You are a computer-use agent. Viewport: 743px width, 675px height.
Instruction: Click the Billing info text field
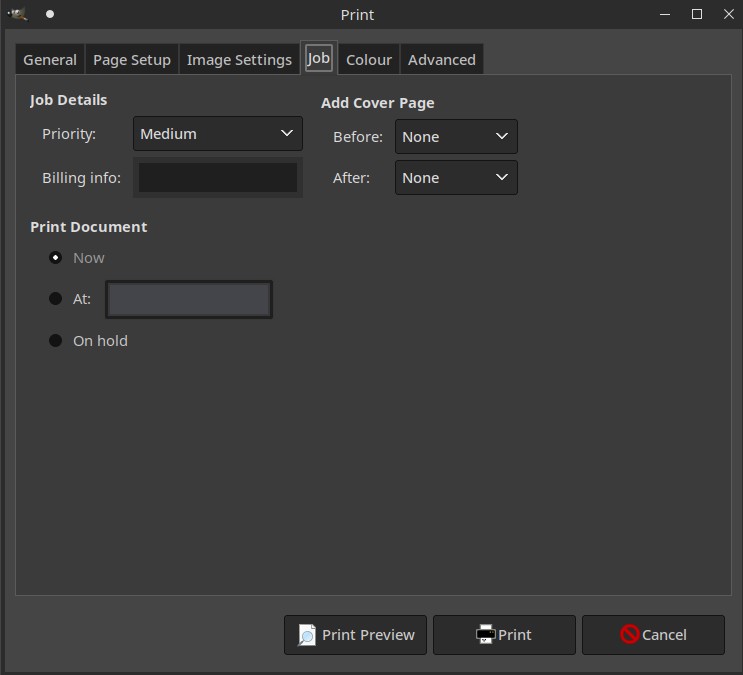click(x=217, y=178)
